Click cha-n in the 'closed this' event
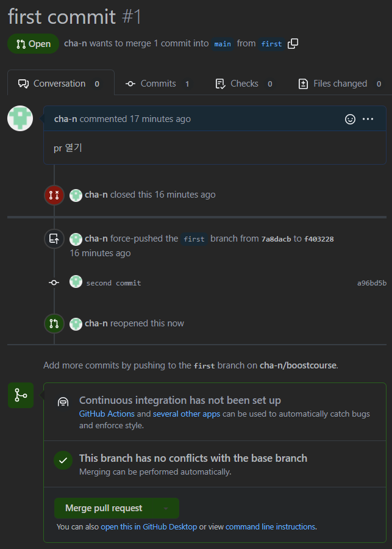392x549 pixels. coord(96,195)
